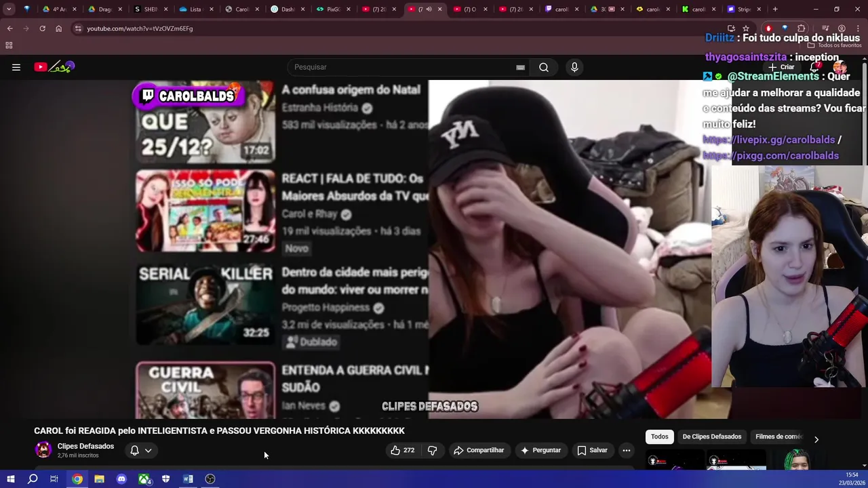Open YouTube notifications bell
Image resolution: width=868 pixels, height=488 pixels.
(815, 67)
